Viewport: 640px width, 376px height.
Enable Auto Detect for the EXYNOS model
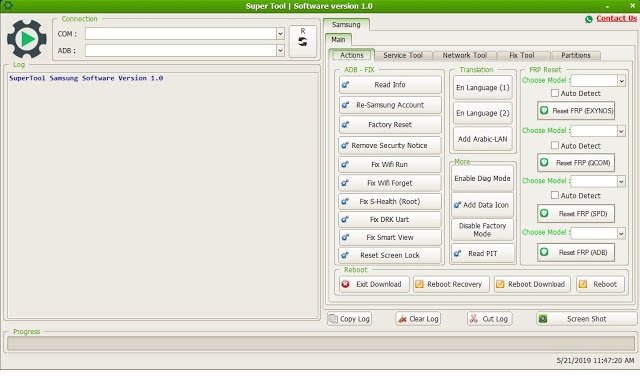coord(555,93)
